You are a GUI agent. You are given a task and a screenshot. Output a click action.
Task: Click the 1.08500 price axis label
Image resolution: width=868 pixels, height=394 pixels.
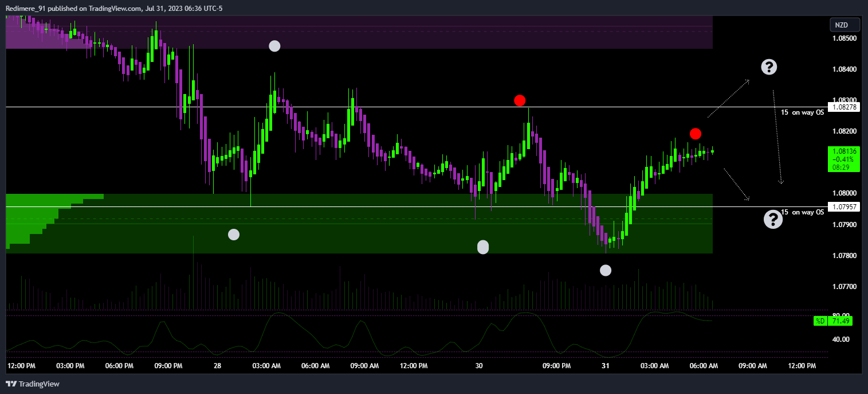(x=845, y=38)
